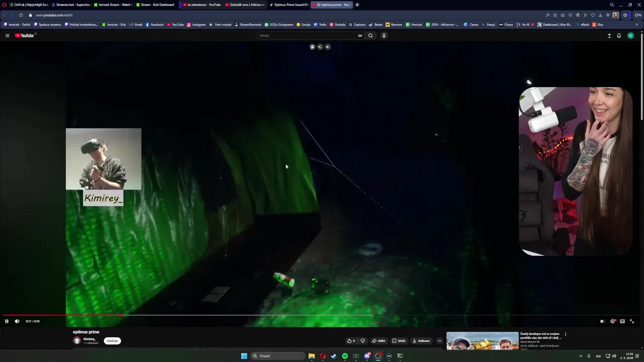Image resolution: width=644 pixels, height=362 pixels.
Task: Open the on-screen keyboard icon in search box
Action: pyautogui.click(x=360, y=36)
